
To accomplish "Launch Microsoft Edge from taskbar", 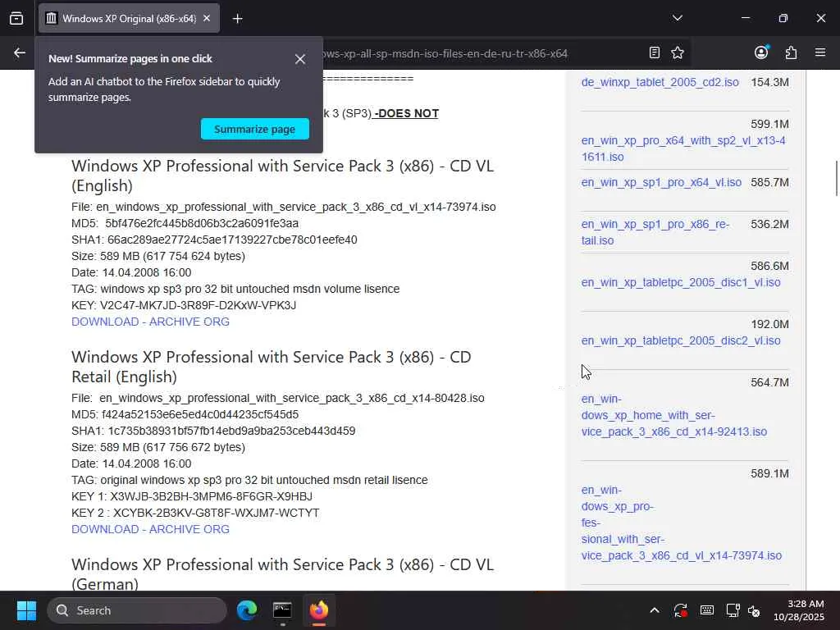I will coord(247,610).
